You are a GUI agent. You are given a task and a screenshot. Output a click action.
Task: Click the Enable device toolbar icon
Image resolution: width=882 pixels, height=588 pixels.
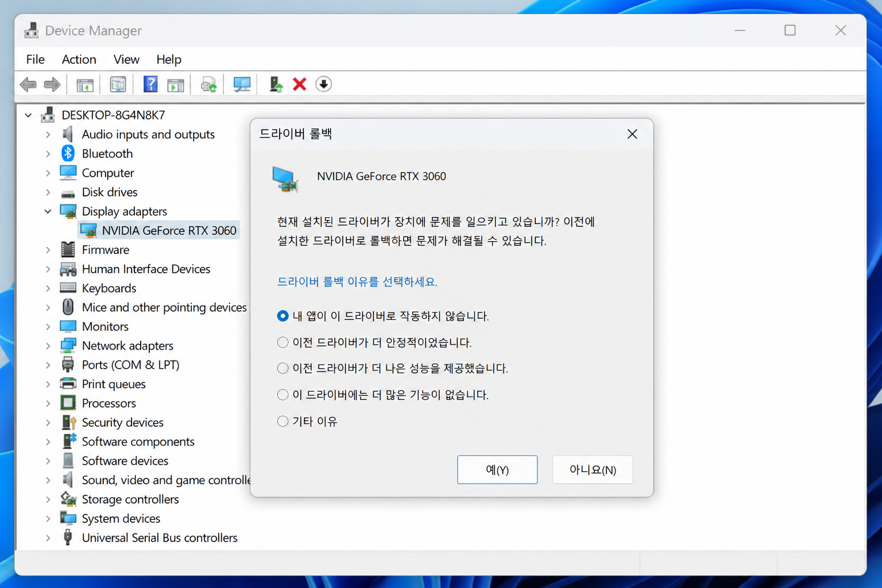tap(276, 84)
